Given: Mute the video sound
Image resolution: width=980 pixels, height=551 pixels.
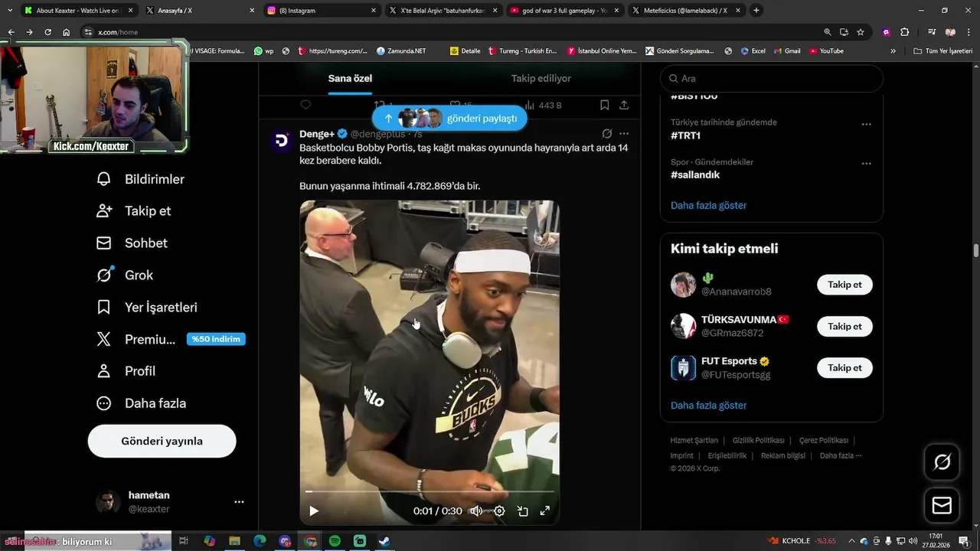Looking at the screenshot, I should (476, 510).
